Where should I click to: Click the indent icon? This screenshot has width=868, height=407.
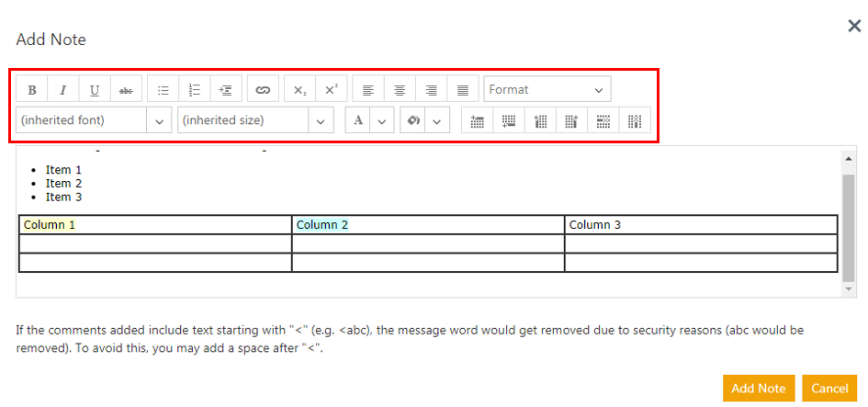click(x=226, y=90)
